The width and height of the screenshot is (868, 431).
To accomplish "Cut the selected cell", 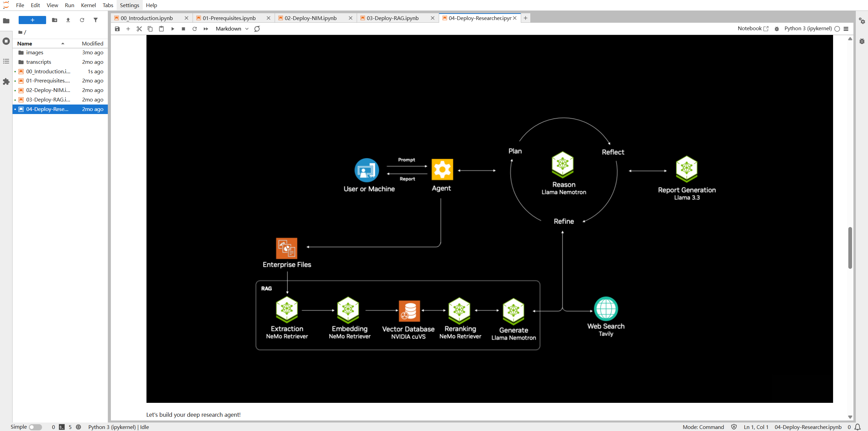I will (139, 29).
